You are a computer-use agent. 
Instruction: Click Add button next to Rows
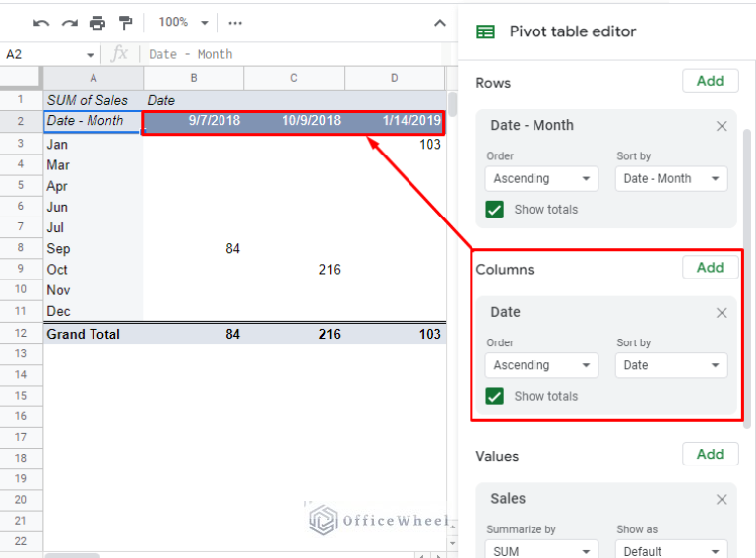[x=710, y=82]
